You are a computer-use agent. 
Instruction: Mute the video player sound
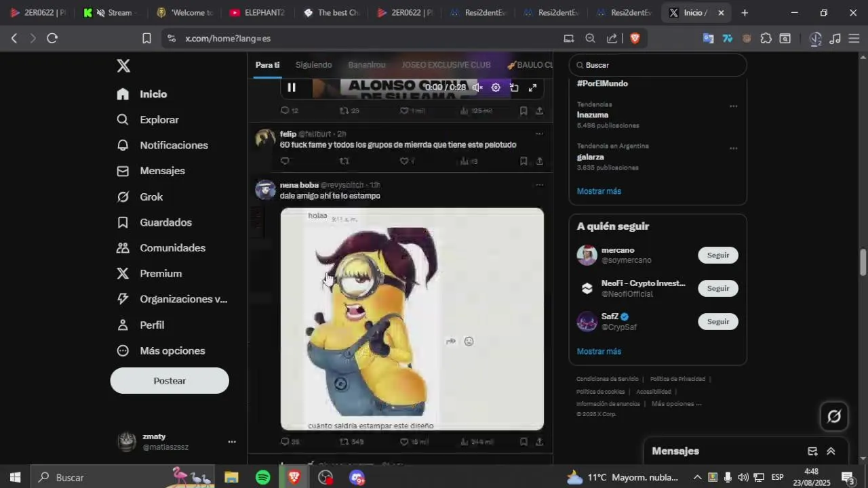pos(477,87)
